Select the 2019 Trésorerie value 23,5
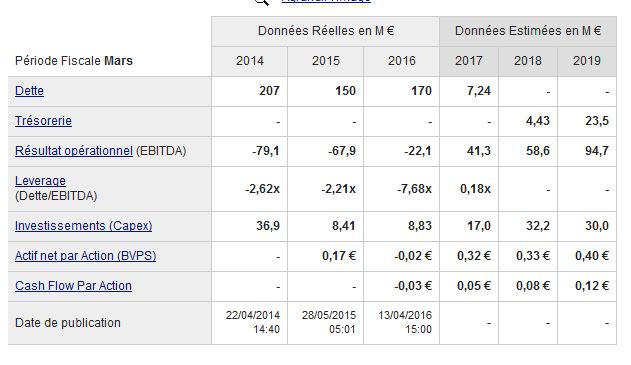 click(x=597, y=121)
